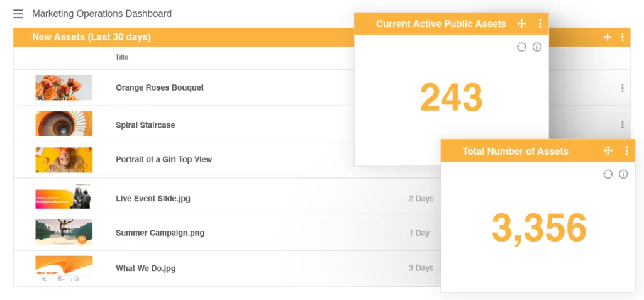
Task: Open row options for Orange Roses Bouquet
Action: click(x=622, y=89)
